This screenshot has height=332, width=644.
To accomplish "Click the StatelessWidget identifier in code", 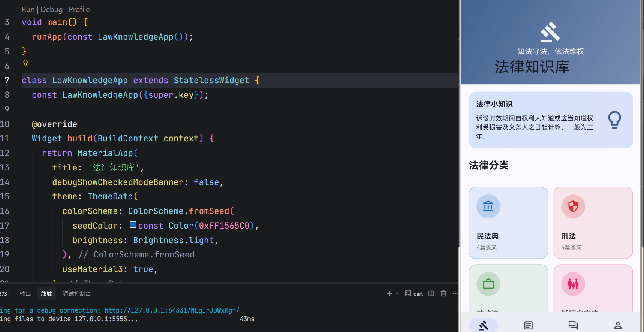I will (x=211, y=80).
